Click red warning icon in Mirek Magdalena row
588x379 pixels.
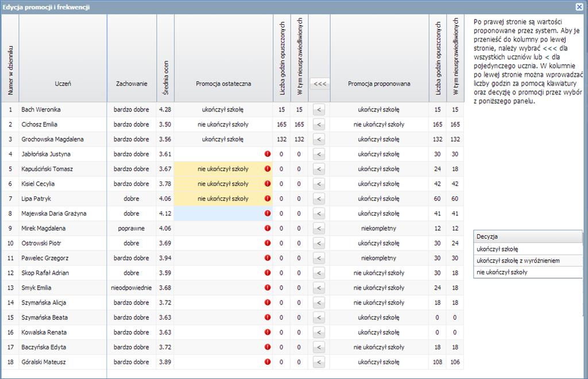pyautogui.click(x=268, y=228)
